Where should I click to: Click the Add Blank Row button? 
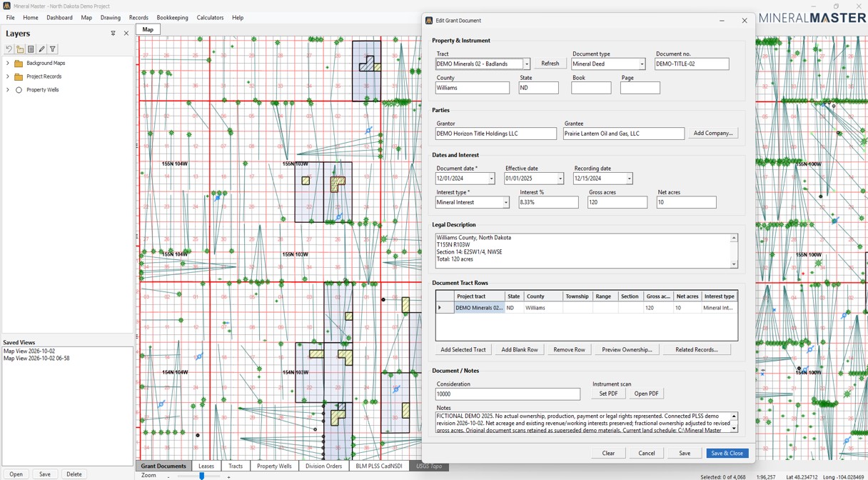pos(520,350)
